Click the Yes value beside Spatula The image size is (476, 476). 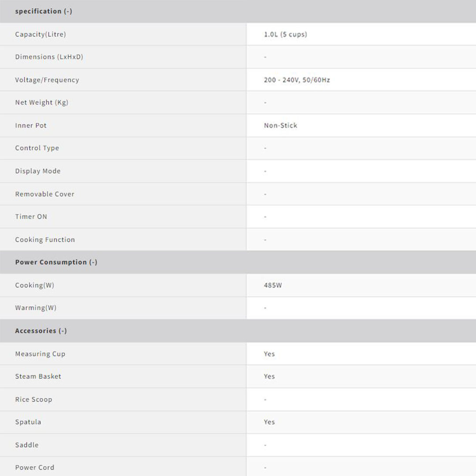pos(269,422)
